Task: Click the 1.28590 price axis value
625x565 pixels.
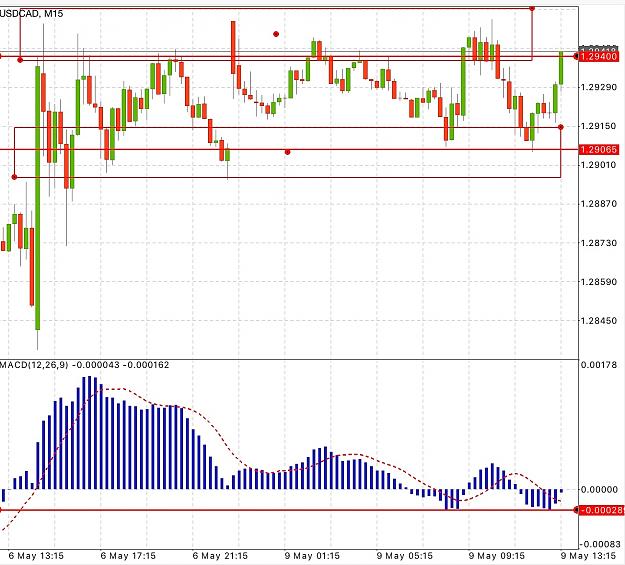Action: tap(599, 282)
